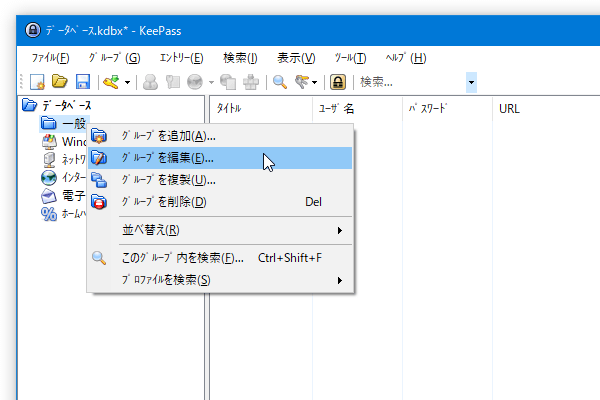Screen dimensions: 600x400
Task: Save the database with floppy icon
Action: [83, 82]
